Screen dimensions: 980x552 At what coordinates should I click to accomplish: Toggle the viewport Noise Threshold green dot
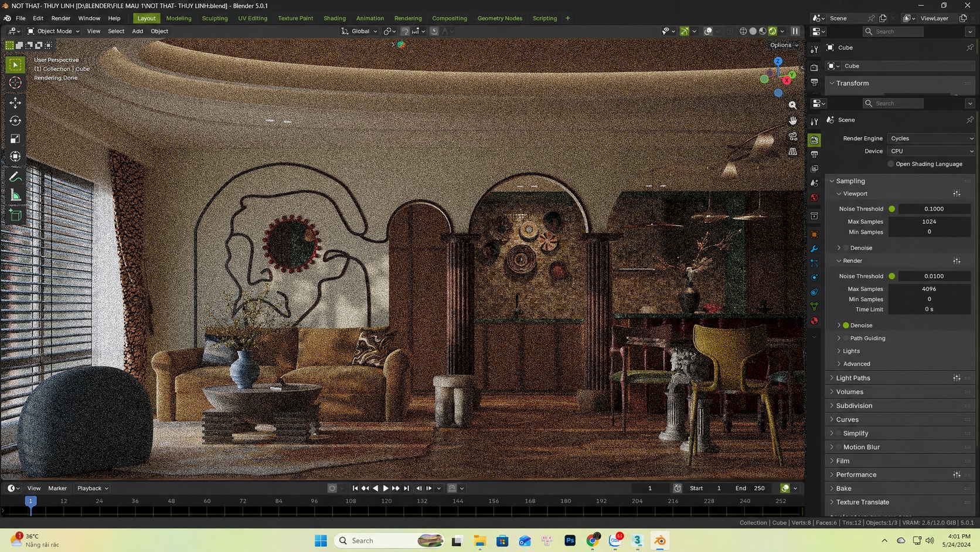pos(891,209)
